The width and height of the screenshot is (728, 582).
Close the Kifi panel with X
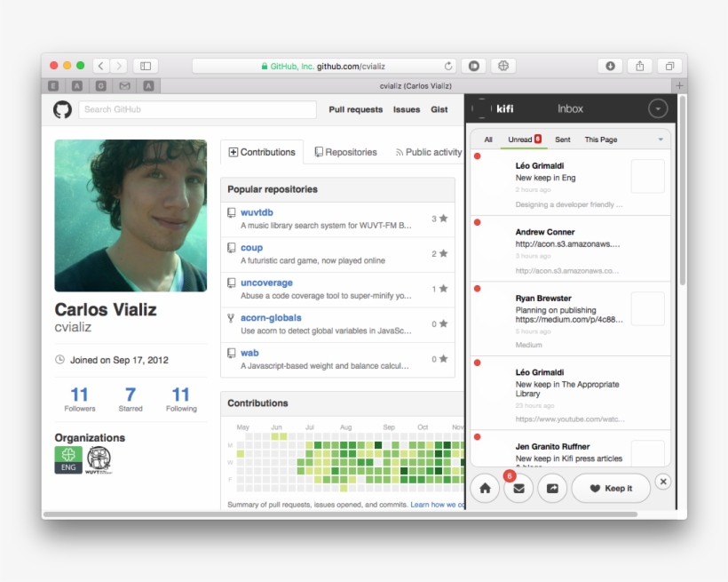pos(663,482)
